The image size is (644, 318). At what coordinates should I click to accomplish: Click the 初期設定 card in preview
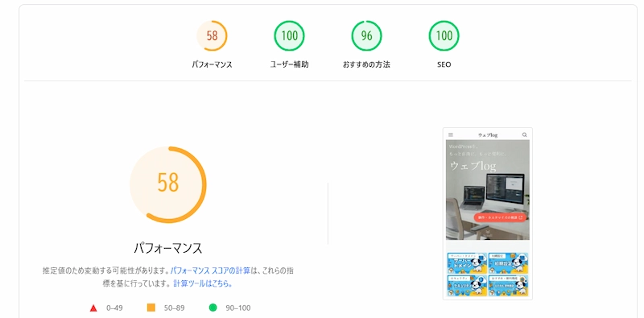click(509, 263)
